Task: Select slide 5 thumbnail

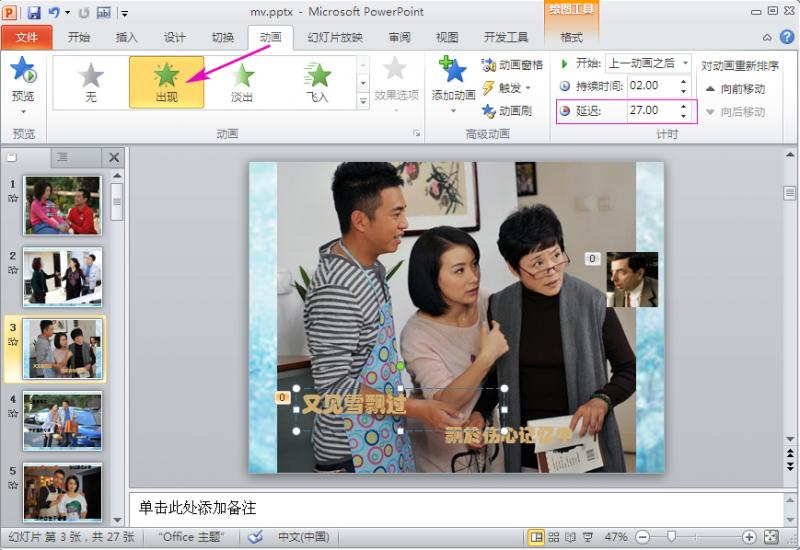Action: point(62,492)
